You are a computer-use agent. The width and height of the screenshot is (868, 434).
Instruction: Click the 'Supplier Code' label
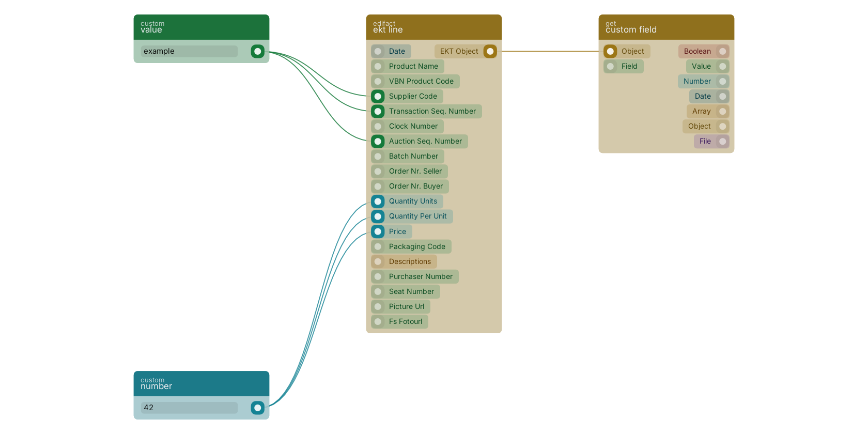tap(413, 96)
